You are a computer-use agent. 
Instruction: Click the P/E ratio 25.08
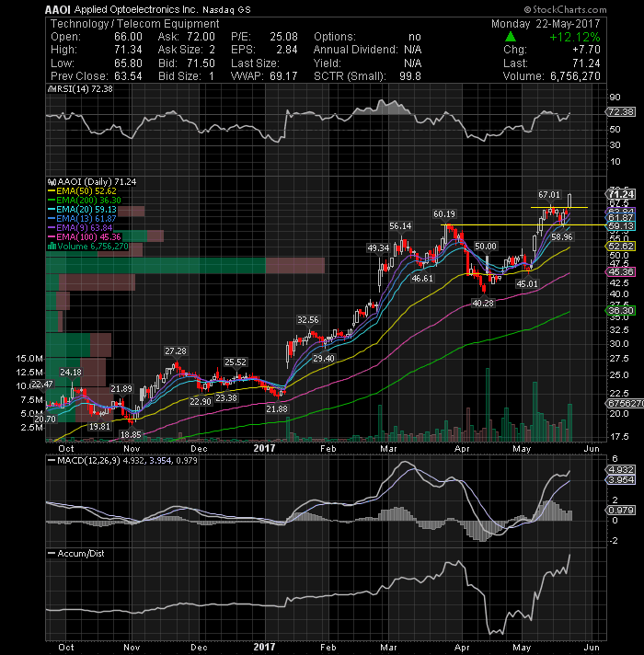click(x=283, y=37)
